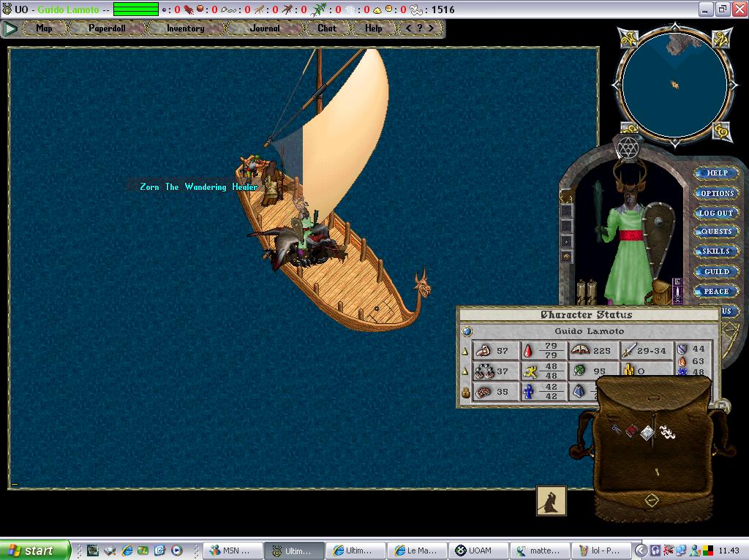Open the Journal menu item

tap(265, 29)
